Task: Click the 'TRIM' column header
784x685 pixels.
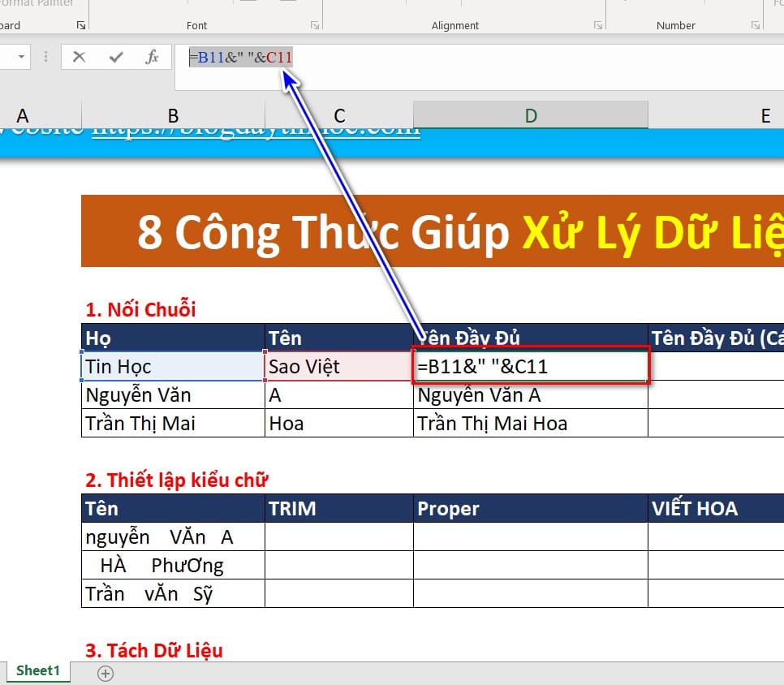Action: pyautogui.click(x=339, y=509)
